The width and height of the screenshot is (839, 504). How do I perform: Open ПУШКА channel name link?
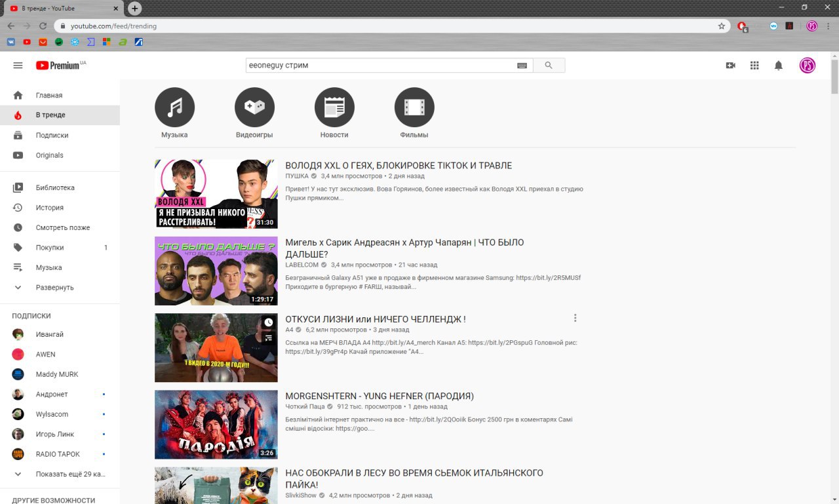click(297, 176)
